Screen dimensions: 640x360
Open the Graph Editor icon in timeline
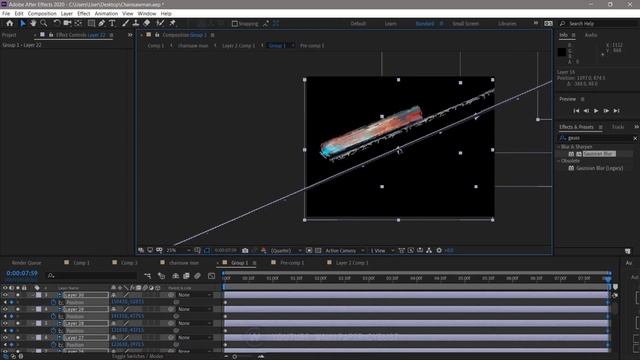point(211,276)
